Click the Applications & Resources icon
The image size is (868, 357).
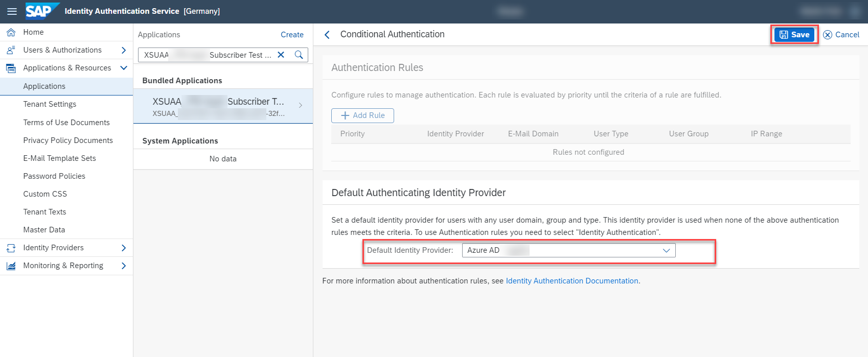11,68
